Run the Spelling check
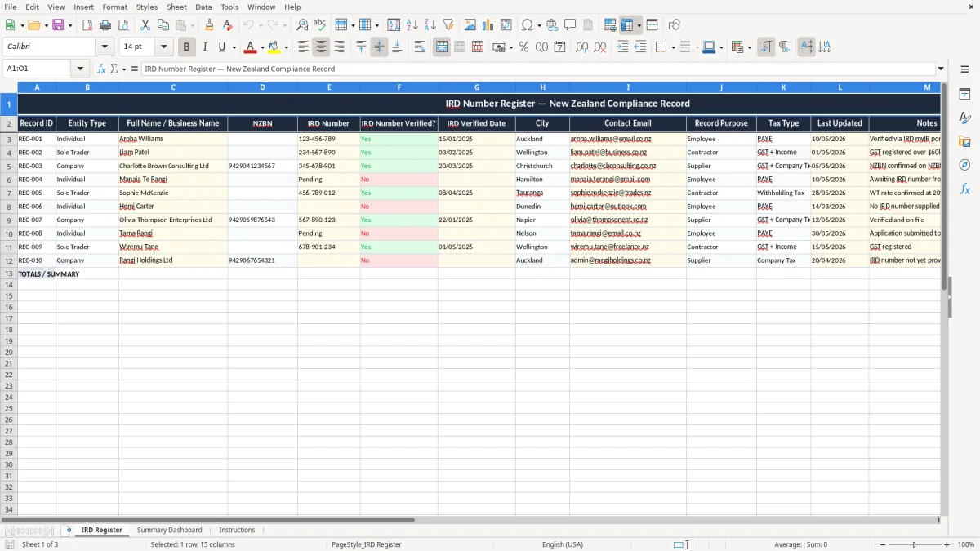This screenshot has height=551, width=980. (320, 25)
